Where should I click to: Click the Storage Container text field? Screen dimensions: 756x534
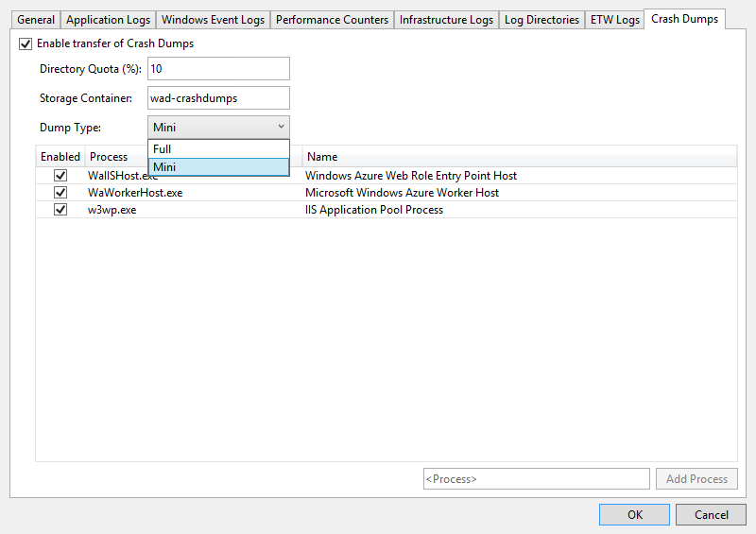[218, 98]
